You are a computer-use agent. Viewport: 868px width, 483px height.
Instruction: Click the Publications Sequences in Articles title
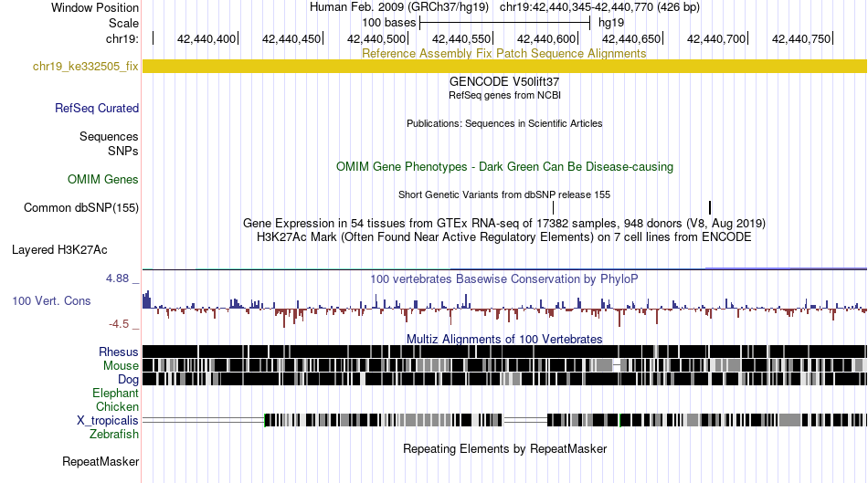point(504,123)
